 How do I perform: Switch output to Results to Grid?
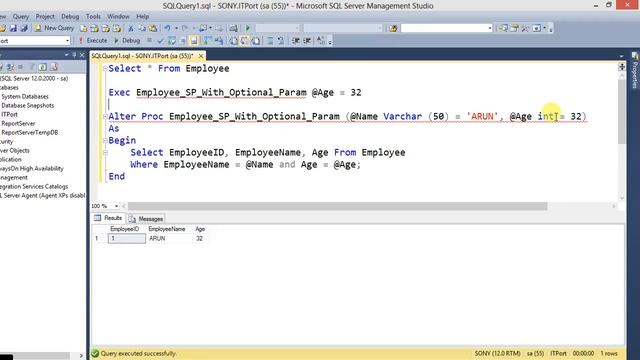[x=244, y=40]
